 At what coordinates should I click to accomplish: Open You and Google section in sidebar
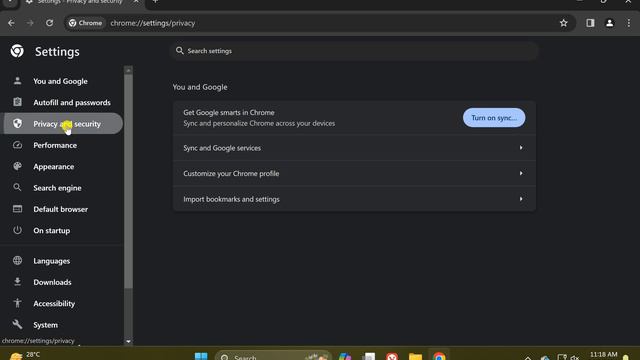[60, 81]
